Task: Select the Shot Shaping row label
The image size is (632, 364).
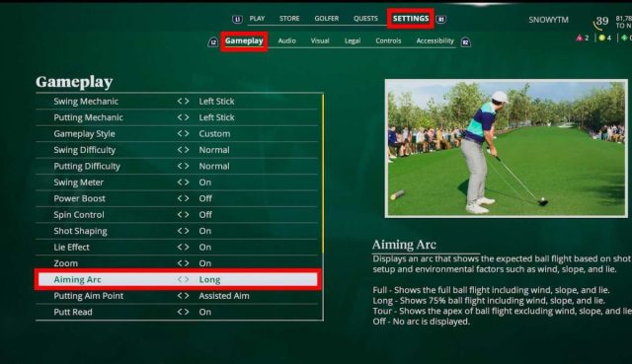Action: [x=80, y=231]
